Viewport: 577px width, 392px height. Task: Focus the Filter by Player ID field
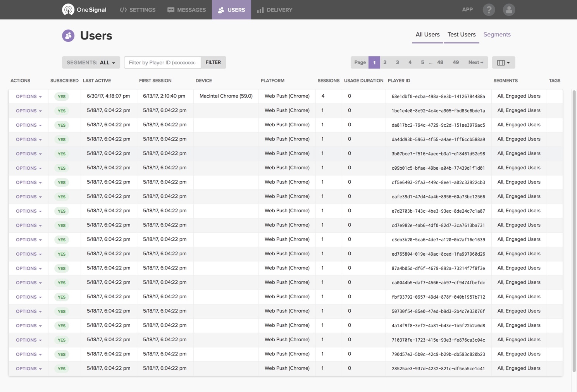point(162,62)
